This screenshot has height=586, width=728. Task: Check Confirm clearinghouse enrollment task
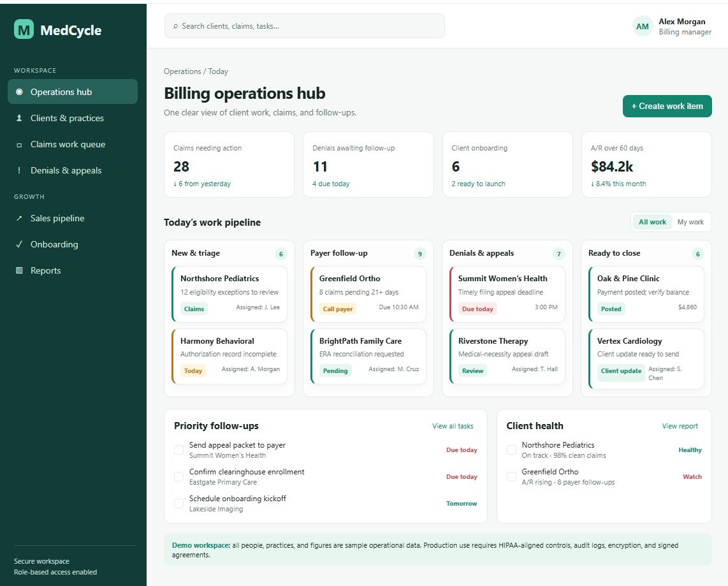pyautogui.click(x=178, y=476)
